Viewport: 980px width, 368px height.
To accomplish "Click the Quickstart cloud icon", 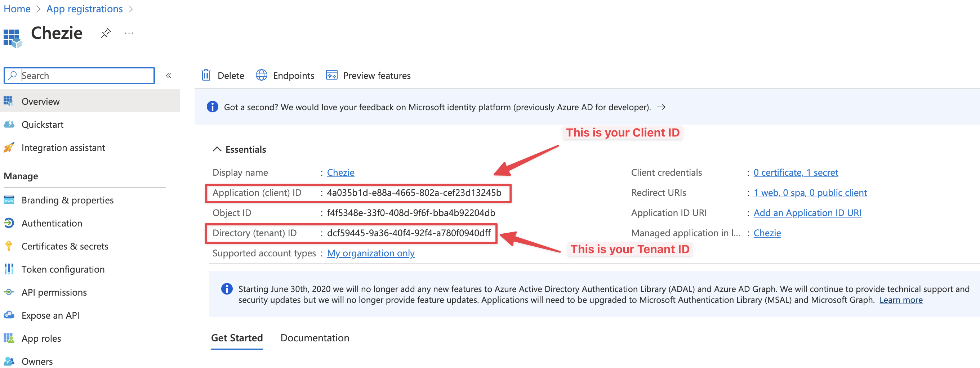I will click(9, 124).
